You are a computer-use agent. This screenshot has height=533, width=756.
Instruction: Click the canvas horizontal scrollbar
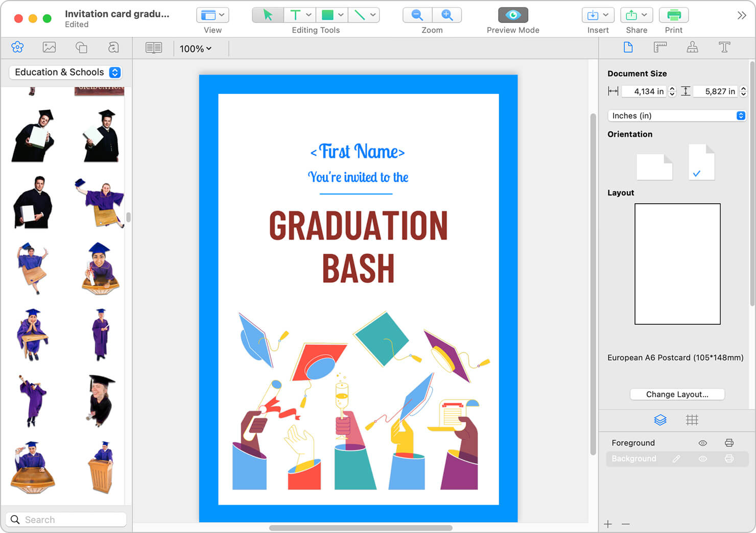coord(361,528)
